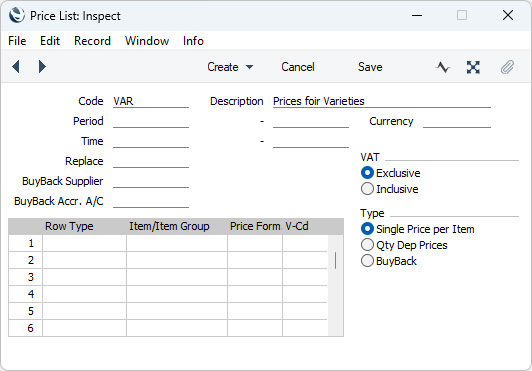The image size is (532, 371).
Task: Close the Price List window
Action: click(x=508, y=15)
